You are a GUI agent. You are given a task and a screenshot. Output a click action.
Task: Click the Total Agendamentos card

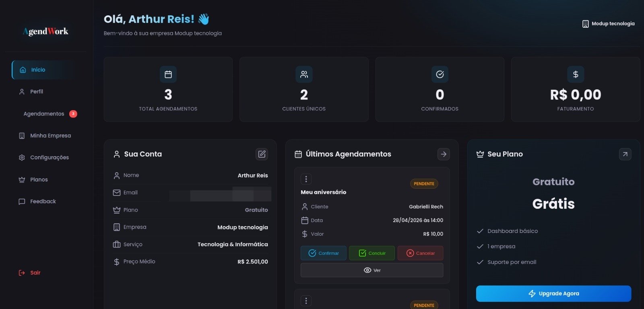tap(168, 89)
